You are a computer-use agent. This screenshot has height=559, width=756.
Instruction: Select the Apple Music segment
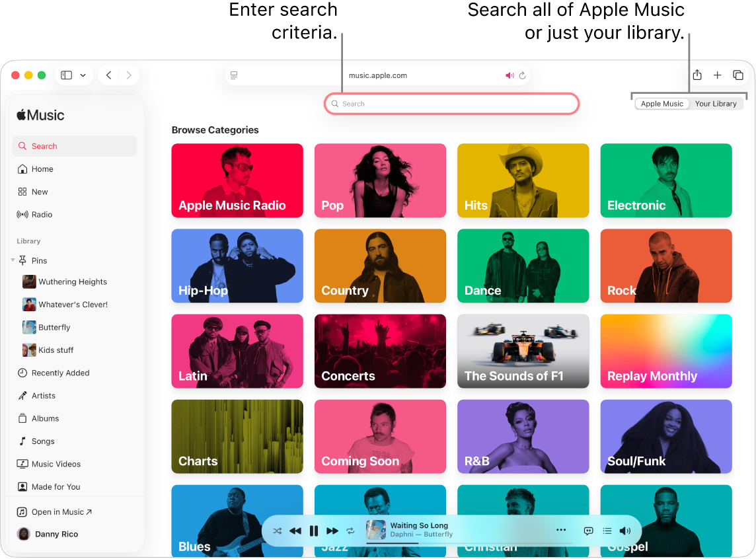point(661,104)
